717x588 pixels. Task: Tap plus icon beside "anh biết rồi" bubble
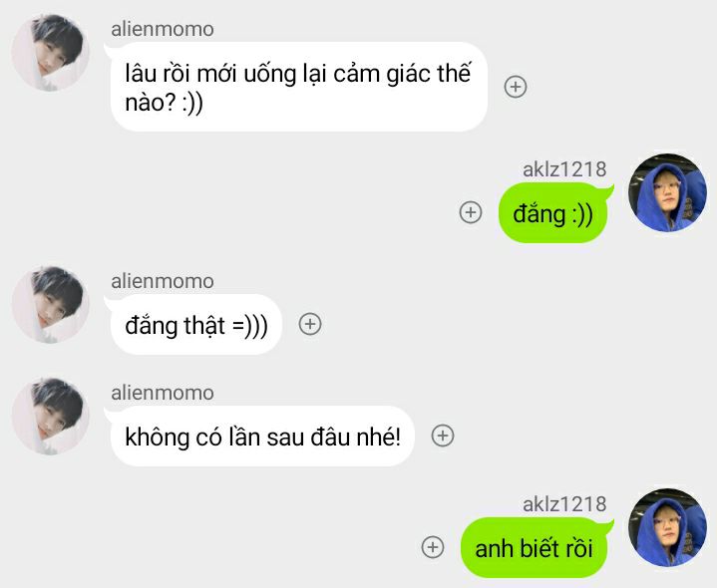point(433,547)
